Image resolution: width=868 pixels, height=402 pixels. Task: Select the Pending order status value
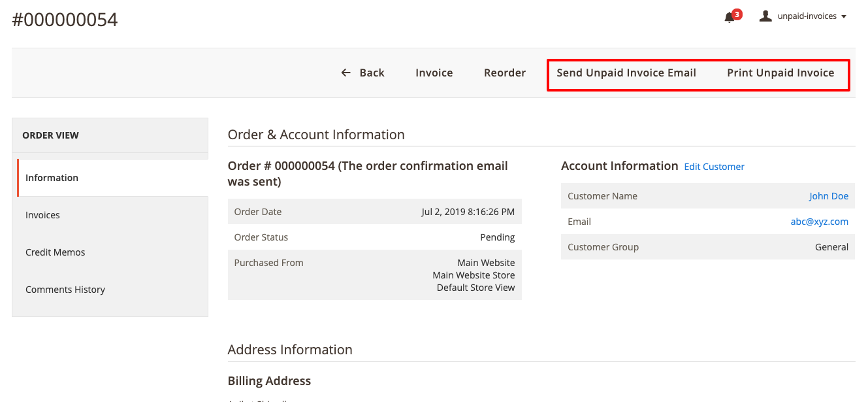[x=498, y=237]
